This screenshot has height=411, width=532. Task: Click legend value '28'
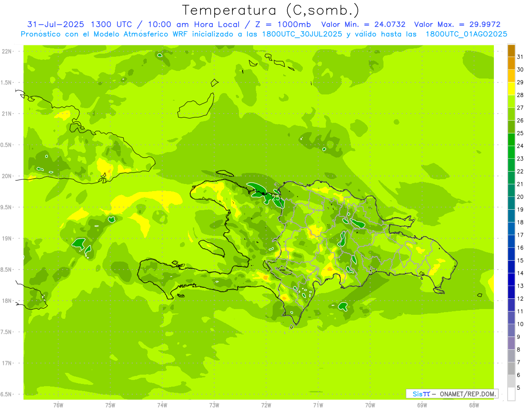tap(520, 95)
